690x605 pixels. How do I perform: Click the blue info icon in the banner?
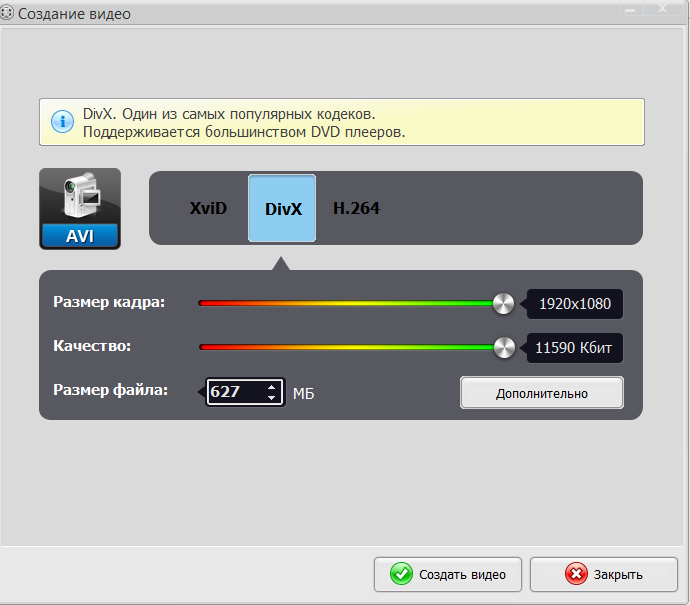point(63,122)
